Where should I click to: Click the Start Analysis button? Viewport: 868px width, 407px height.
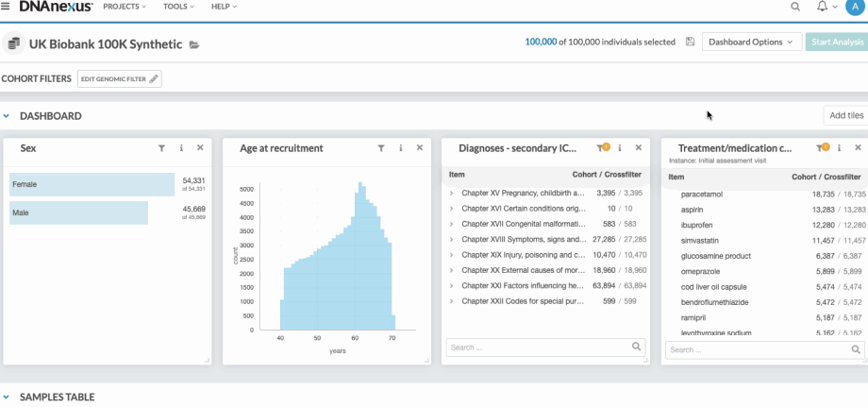pos(837,42)
